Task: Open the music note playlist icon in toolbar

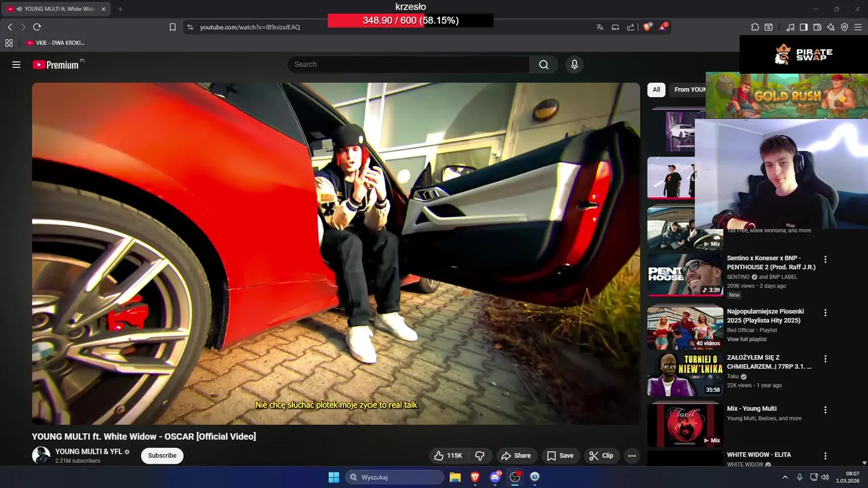Action: pos(790,27)
